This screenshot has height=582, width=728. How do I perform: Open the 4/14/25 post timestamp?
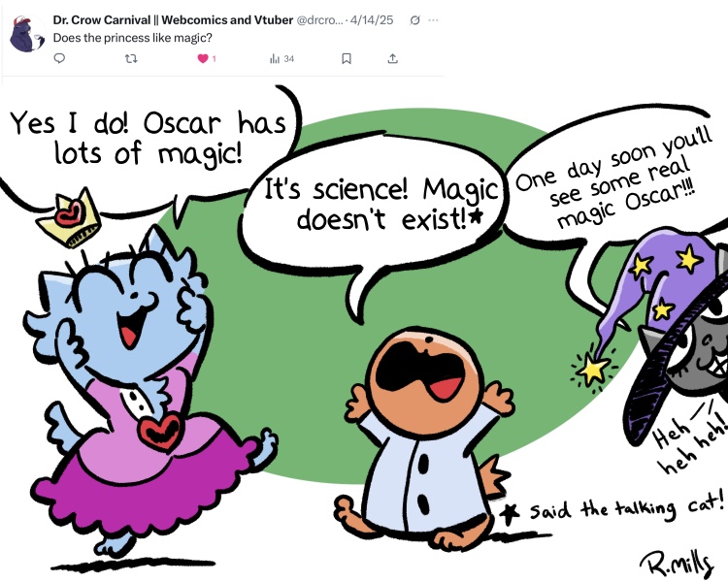tap(372, 20)
